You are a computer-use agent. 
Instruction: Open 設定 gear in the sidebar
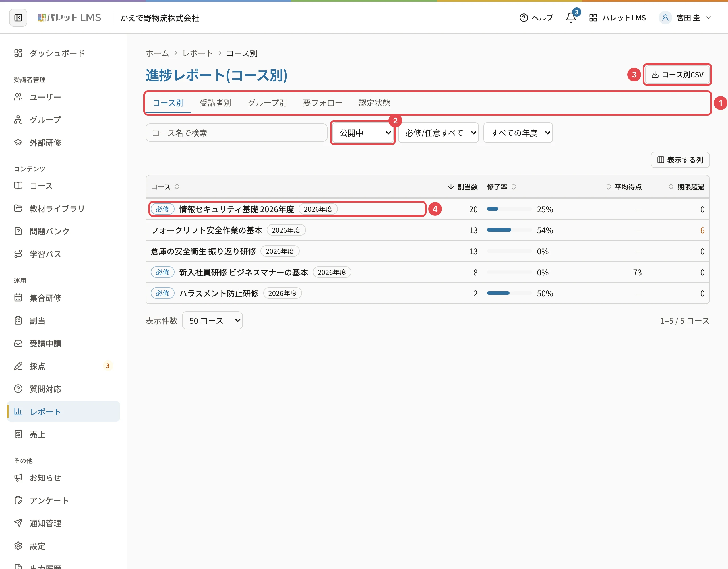pos(63,546)
